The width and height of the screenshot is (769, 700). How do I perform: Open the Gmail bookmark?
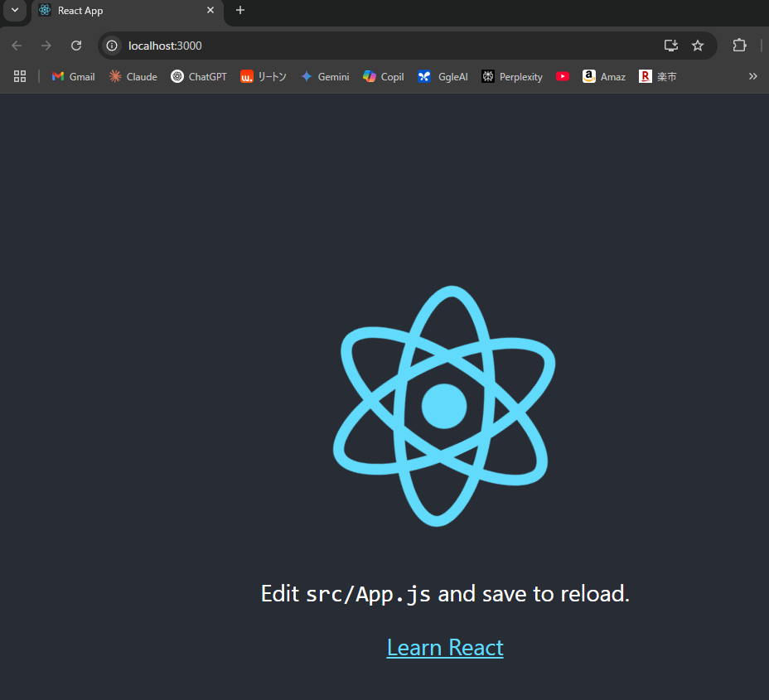[73, 76]
